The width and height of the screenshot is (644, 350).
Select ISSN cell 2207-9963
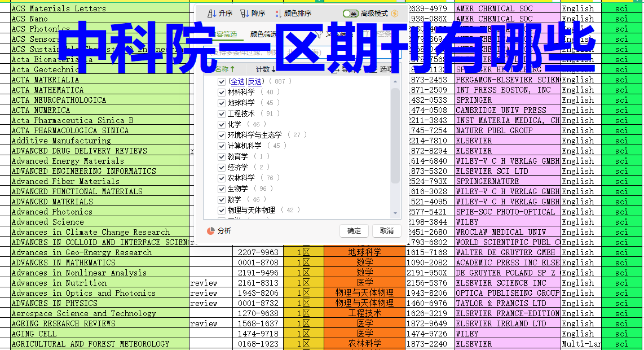[x=258, y=252]
